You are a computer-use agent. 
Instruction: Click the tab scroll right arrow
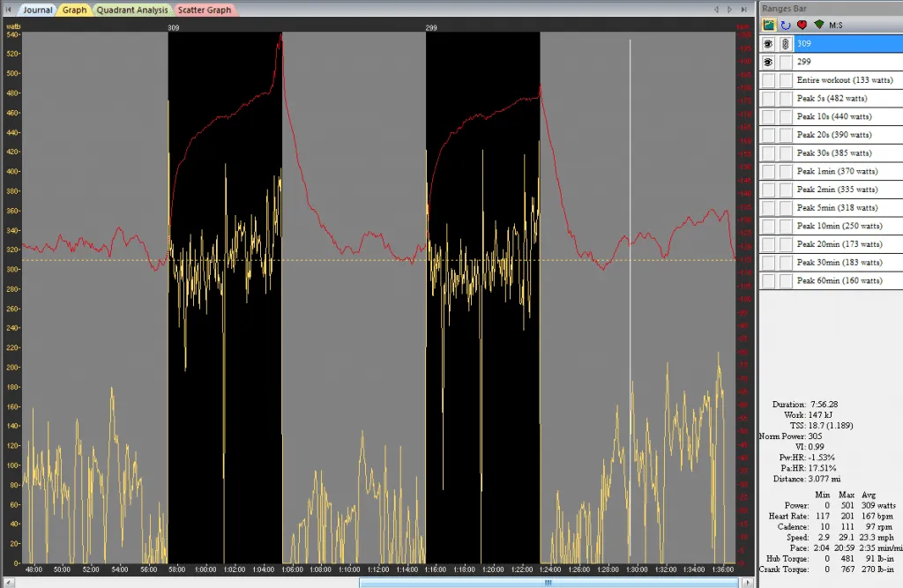(729, 9)
